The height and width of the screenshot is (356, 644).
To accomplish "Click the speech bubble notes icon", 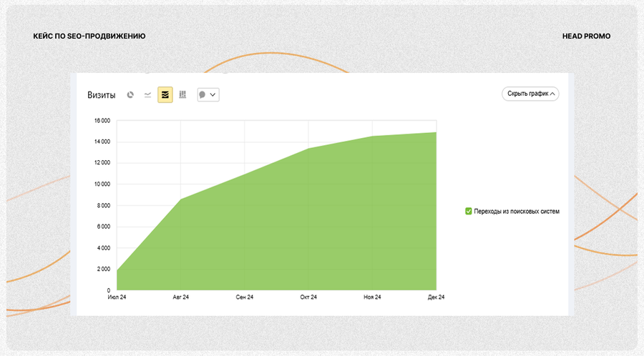I will pos(202,95).
